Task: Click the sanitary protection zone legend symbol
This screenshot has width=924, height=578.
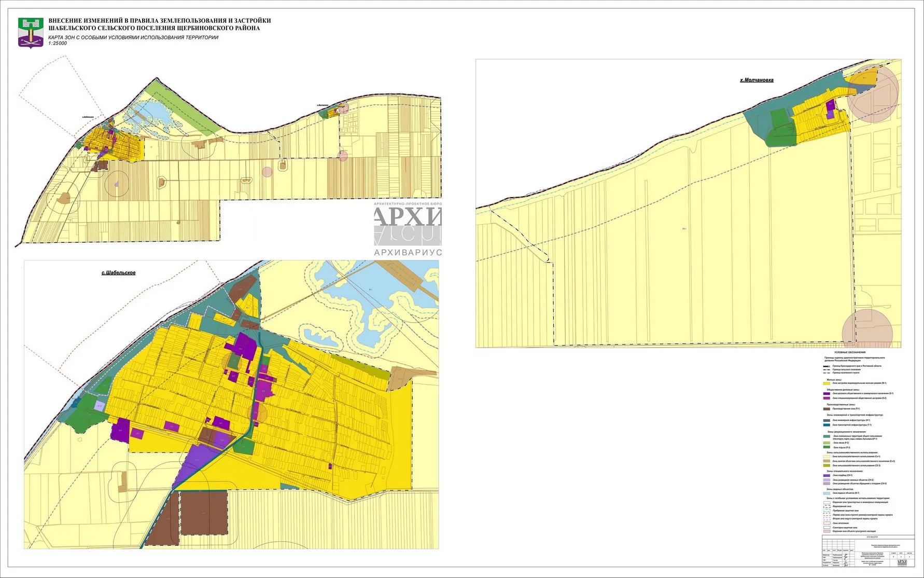Action: tap(827, 527)
